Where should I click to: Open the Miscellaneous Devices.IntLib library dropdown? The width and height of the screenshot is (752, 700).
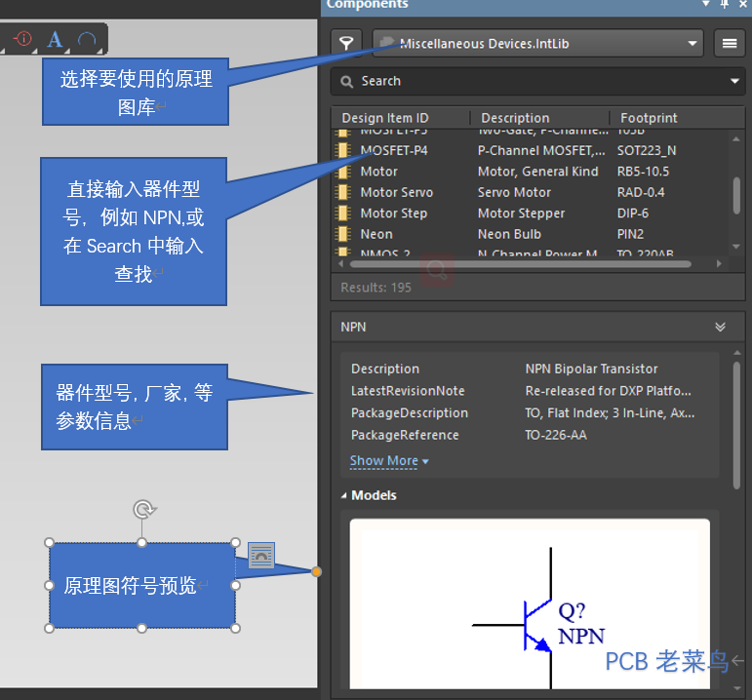click(693, 43)
